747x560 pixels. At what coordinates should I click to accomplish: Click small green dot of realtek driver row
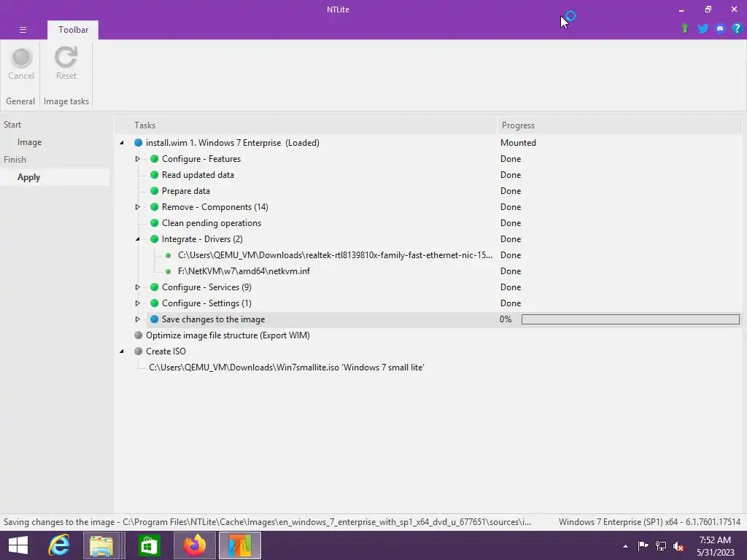[x=169, y=255]
